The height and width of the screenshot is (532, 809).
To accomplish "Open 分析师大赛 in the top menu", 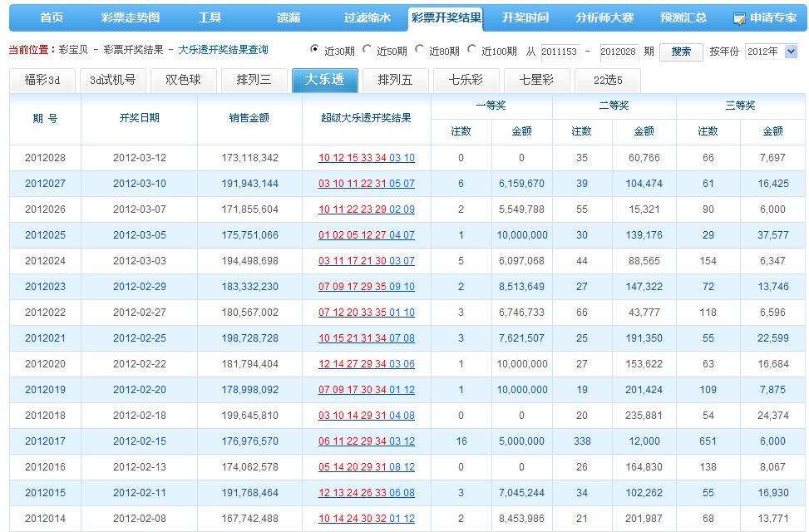I will [x=604, y=17].
